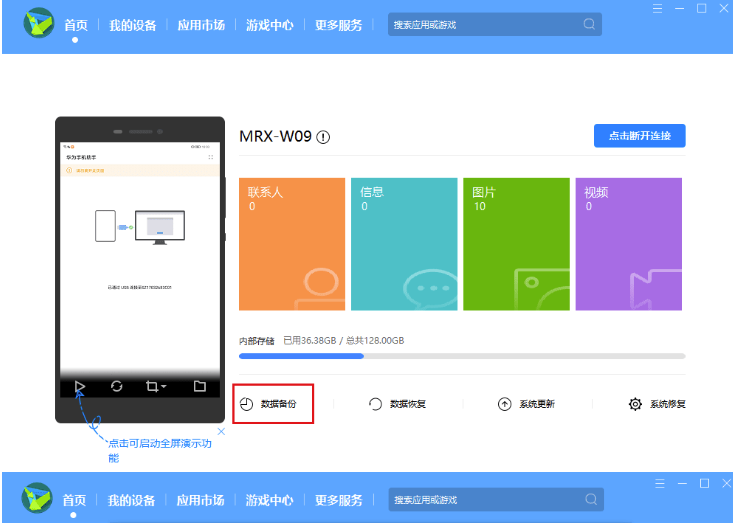Image resolution: width=733 pixels, height=523 pixels.
Task: Click the 数据备份 text label
Action: pos(279,404)
